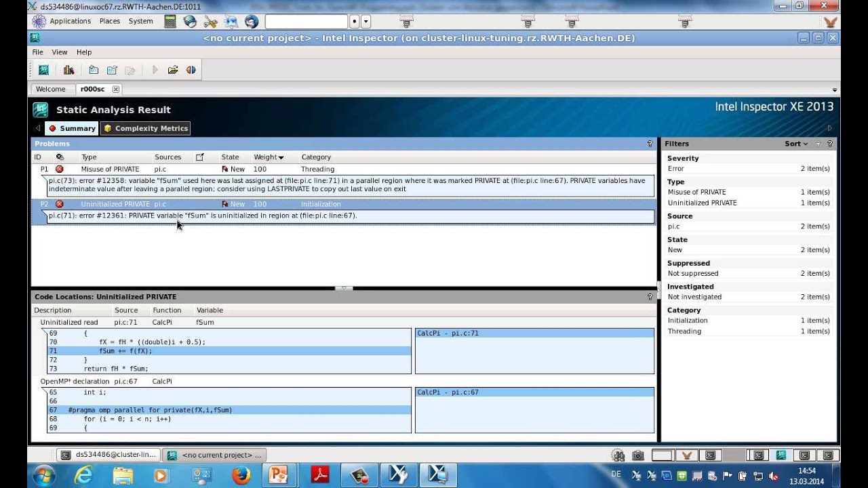This screenshot has width=868, height=488.
Task: Collapse the Problems pane using splitter handle
Action: click(x=344, y=288)
